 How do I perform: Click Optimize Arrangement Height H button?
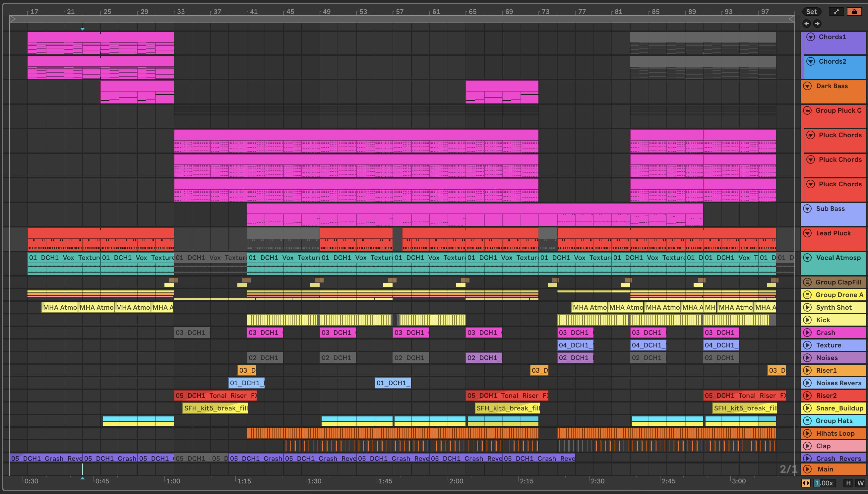(848, 483)
